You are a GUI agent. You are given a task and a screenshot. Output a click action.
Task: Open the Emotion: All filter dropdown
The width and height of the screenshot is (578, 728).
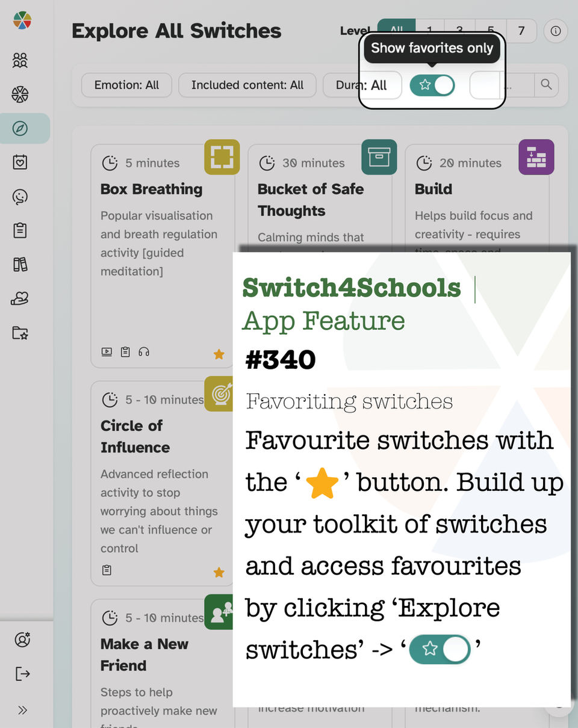tap(126, 85)
